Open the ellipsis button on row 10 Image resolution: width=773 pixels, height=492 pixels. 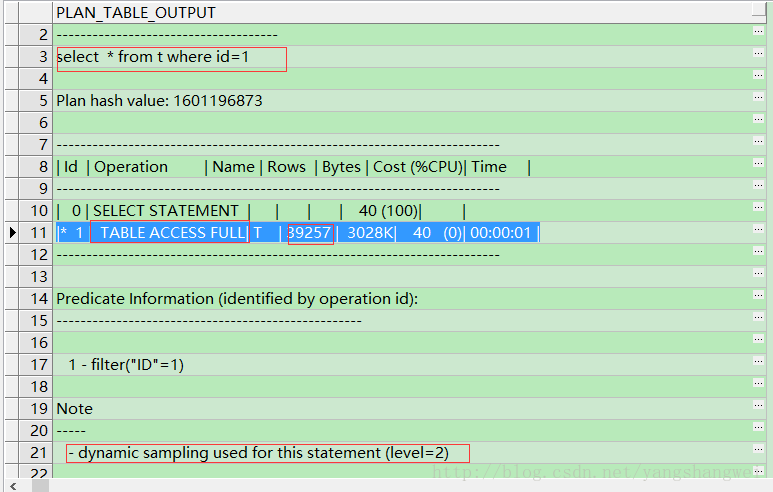tap(759, 207)
